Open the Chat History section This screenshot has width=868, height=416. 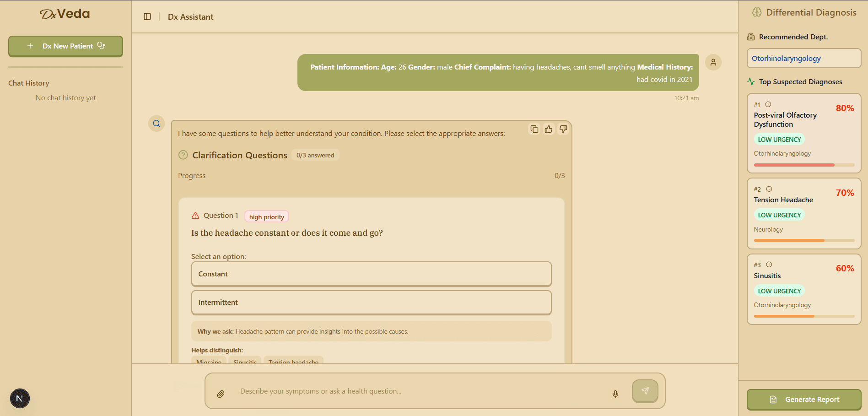(29, 83)
